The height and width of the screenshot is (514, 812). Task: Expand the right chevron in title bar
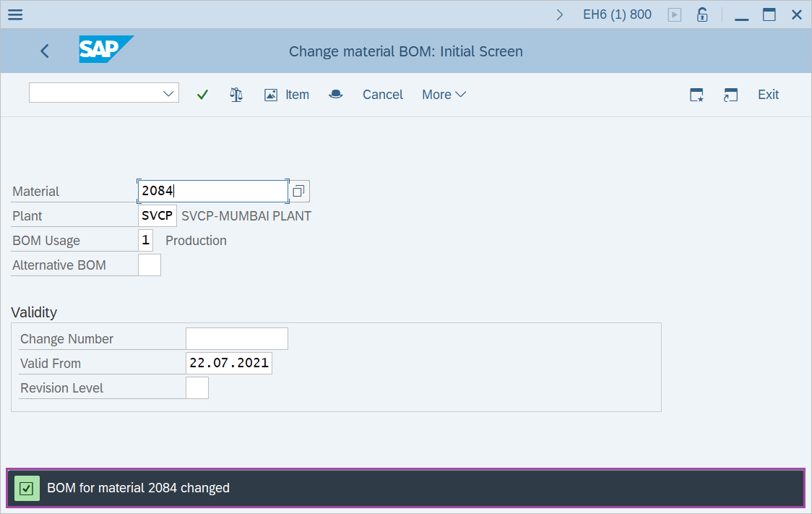[560, 14]
